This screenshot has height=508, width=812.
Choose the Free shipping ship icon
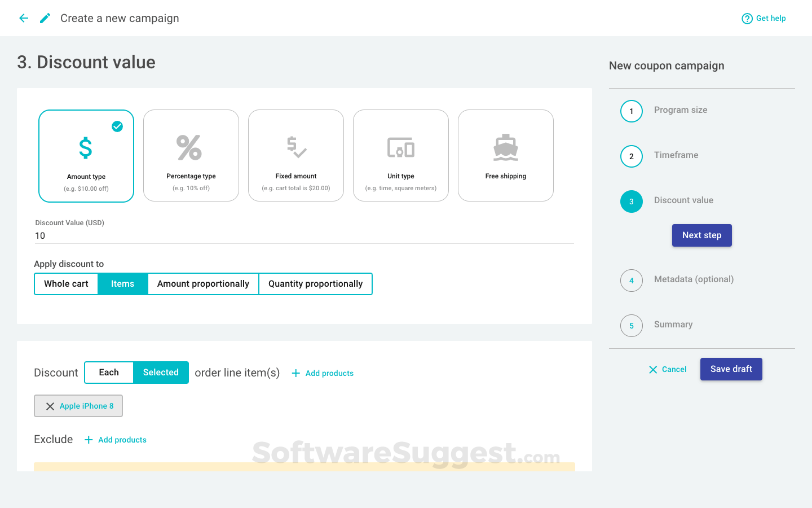pos(505,147)
